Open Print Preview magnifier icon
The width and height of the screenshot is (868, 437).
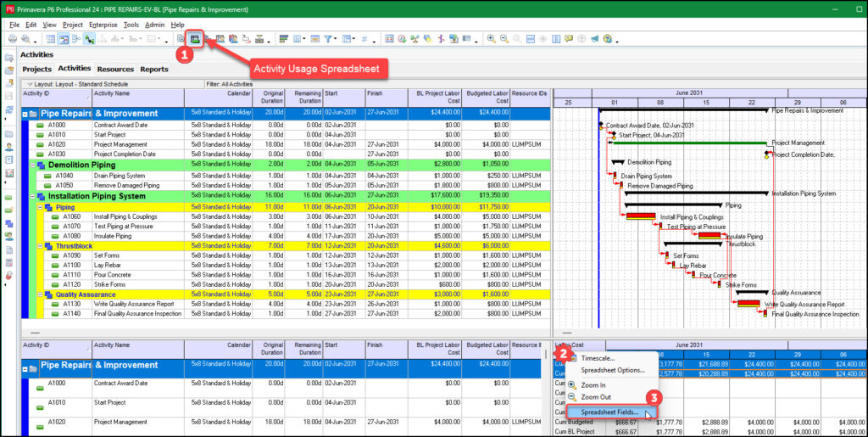point(25,39)
